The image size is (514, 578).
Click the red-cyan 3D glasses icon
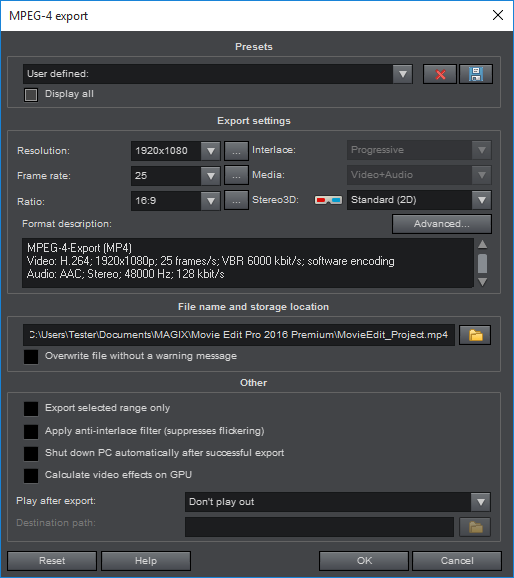tap(328, 200)
